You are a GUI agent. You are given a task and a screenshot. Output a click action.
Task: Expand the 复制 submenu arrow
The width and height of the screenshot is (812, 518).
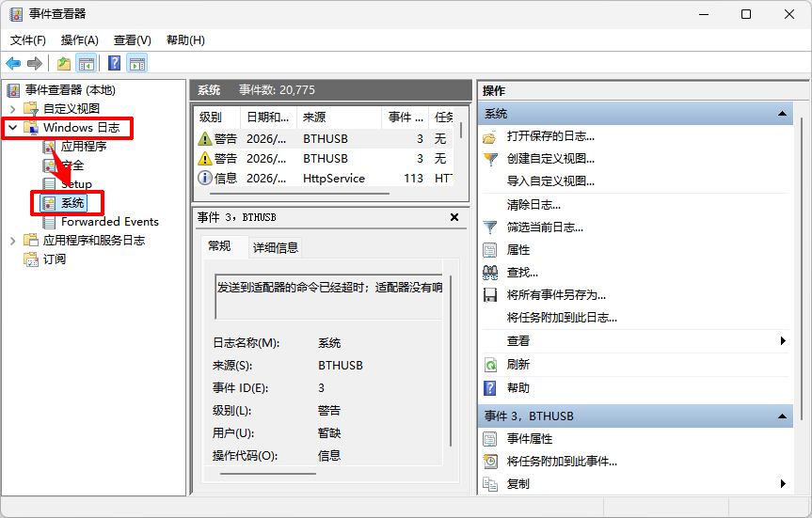783,484
